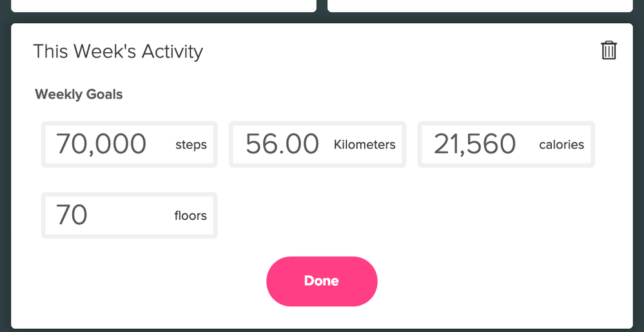This screenshot has height=332, width=644.
Task: Click the top-right white card above
Action: click(480, 5)
